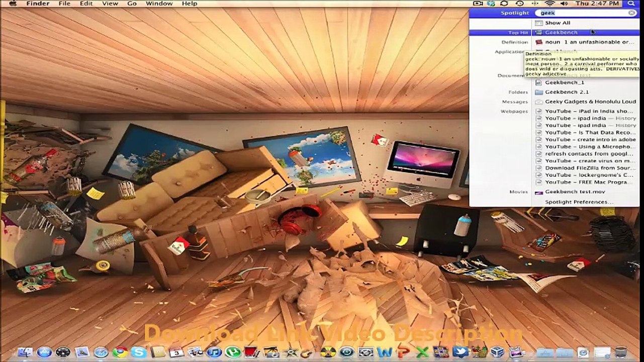Open the yellow Burn disc dock icon
Screen dimensions: 644x362
click(x=328, y=352)
